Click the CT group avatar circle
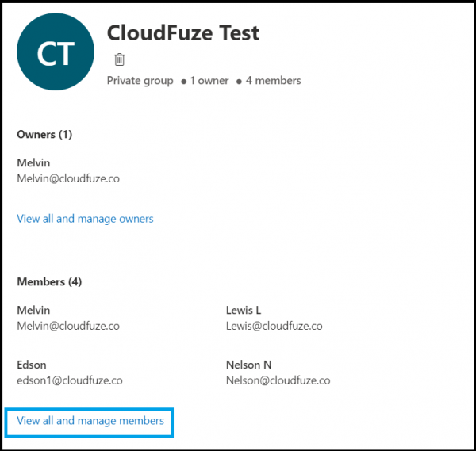 56,52
